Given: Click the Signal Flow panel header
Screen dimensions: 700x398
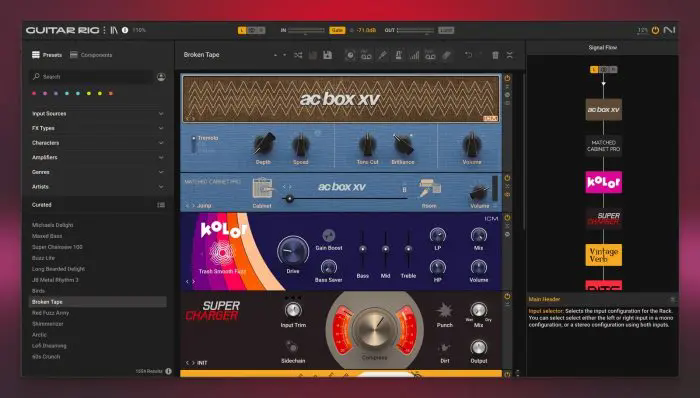Looking at the screenshot, I should [x=603, y=47].
